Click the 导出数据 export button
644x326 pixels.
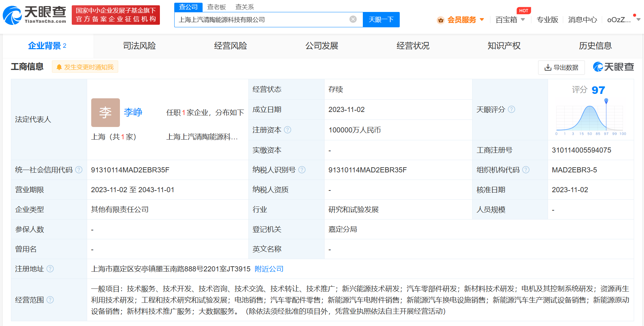[561, 68]
